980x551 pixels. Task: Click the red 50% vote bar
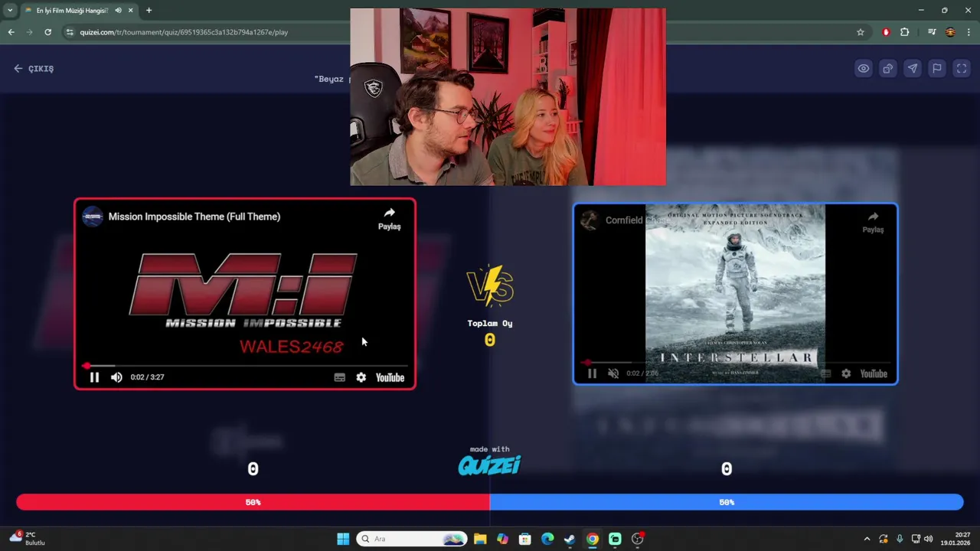[253, 502]
